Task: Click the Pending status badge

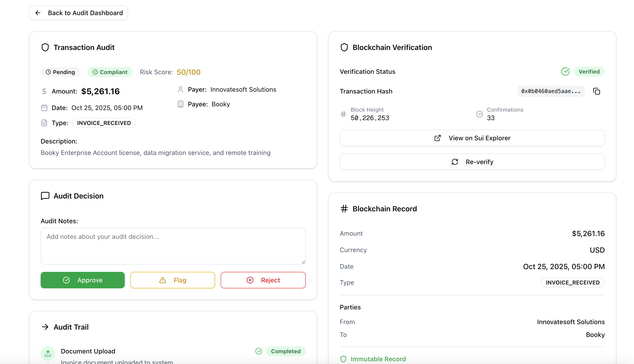Action: click(x=60, y=72)
